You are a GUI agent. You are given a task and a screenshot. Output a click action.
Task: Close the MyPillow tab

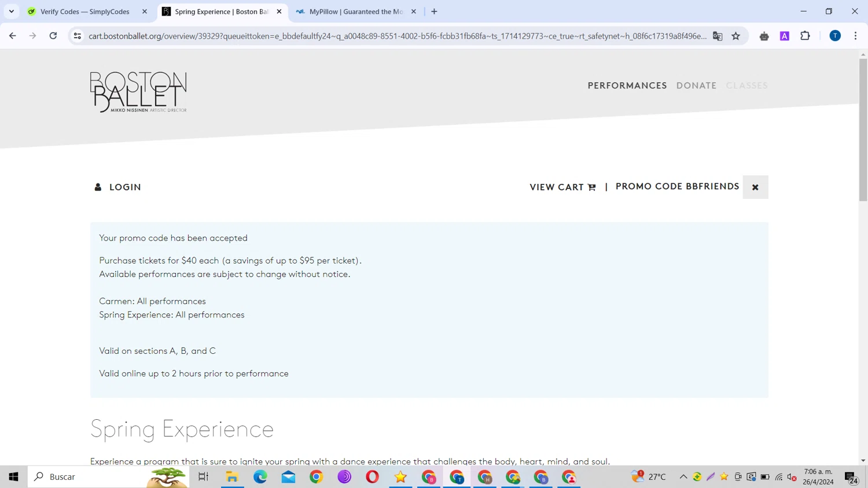coord(414,12)
